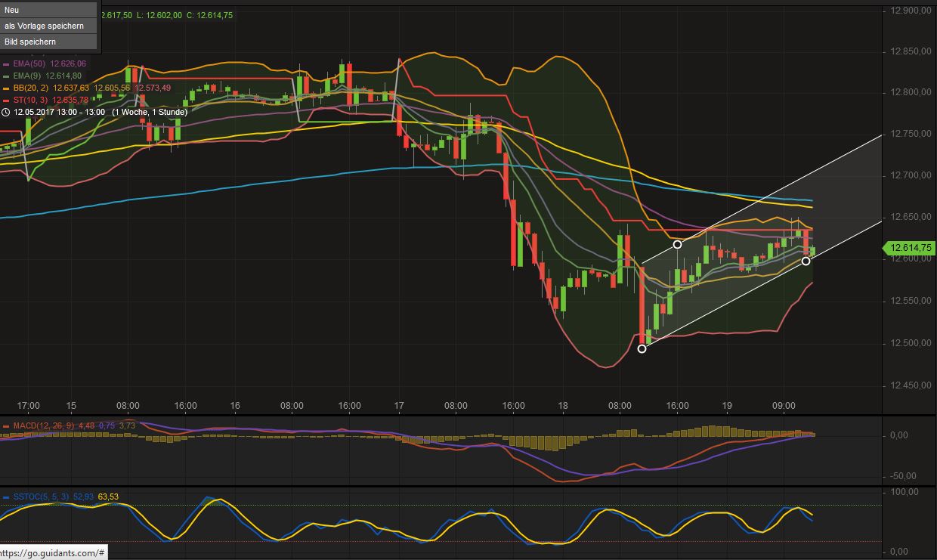Click the '(1 Woche, 1 Stunde)' timeframe text

click(x=150, y=112)
